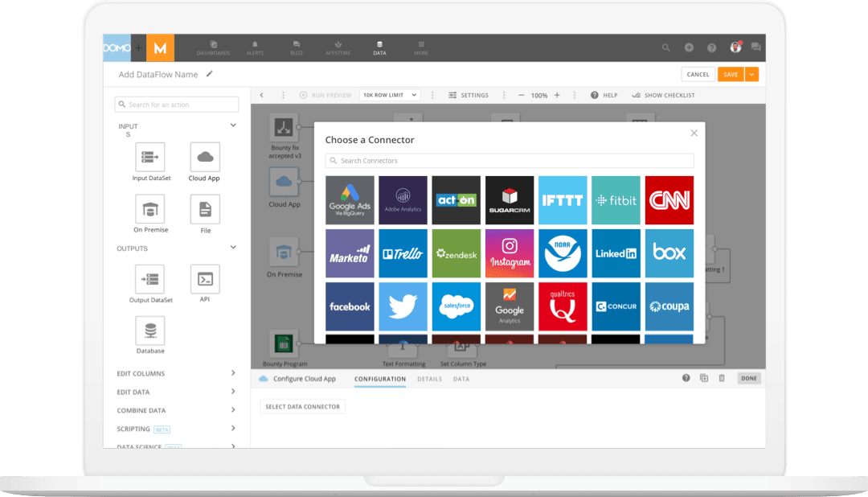Screen dimensions: 868x497
Task: Open the 10K Row Limit dropdown
Action: [x=390, y=95]
